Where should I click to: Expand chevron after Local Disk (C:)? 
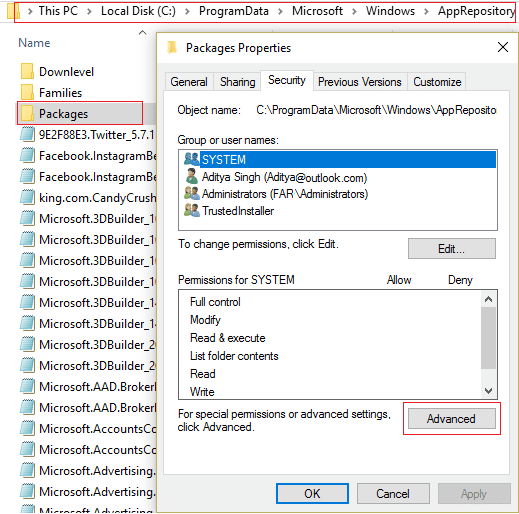coord(187,12)
